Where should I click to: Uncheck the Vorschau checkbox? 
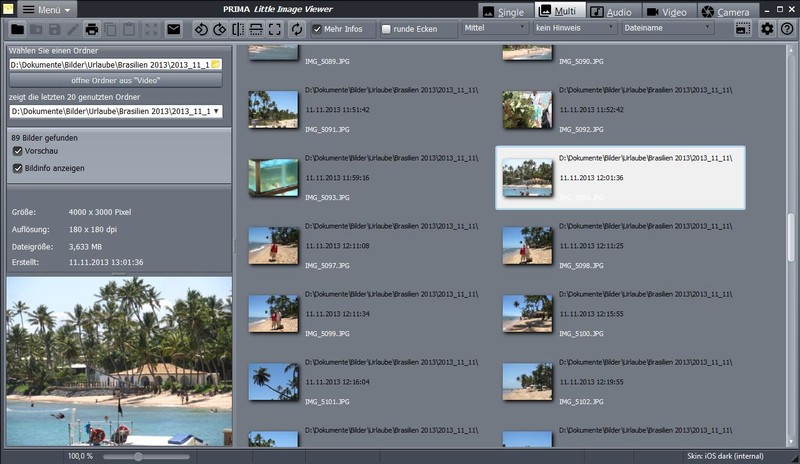tap(18, 151)
